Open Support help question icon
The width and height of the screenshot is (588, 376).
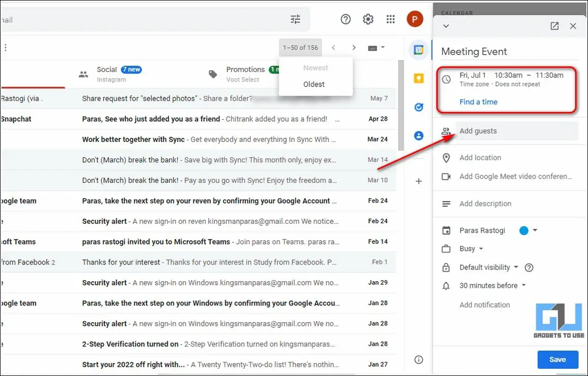coord(346,19)
